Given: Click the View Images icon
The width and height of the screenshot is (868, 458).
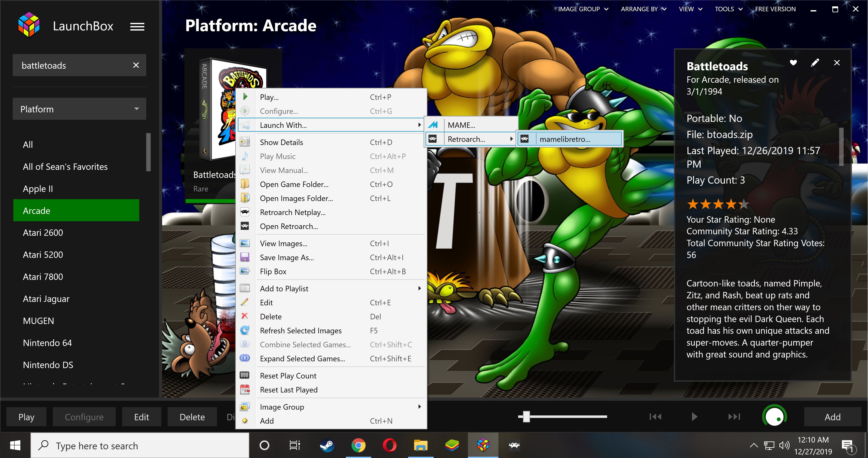Looking at the screenshot, I should click(245, 243).
